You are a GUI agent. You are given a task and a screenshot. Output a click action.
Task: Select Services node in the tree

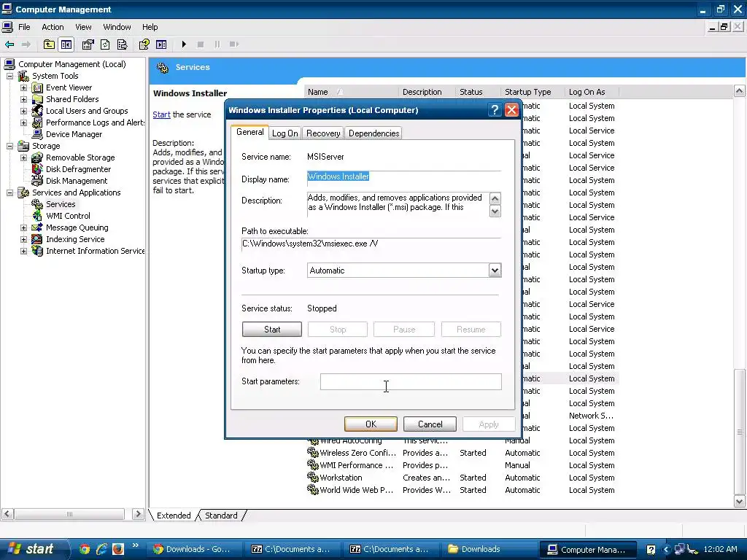point(61,204)
